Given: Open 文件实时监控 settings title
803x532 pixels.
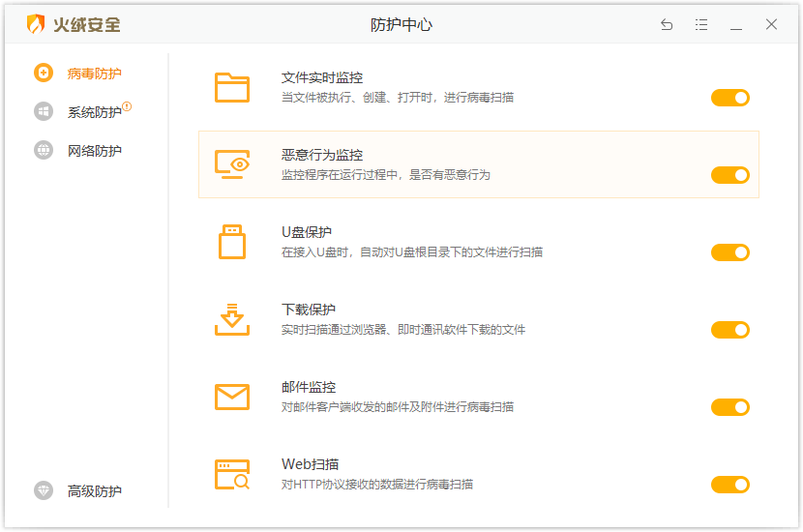Looking at the screenshot, I should 322,77.
